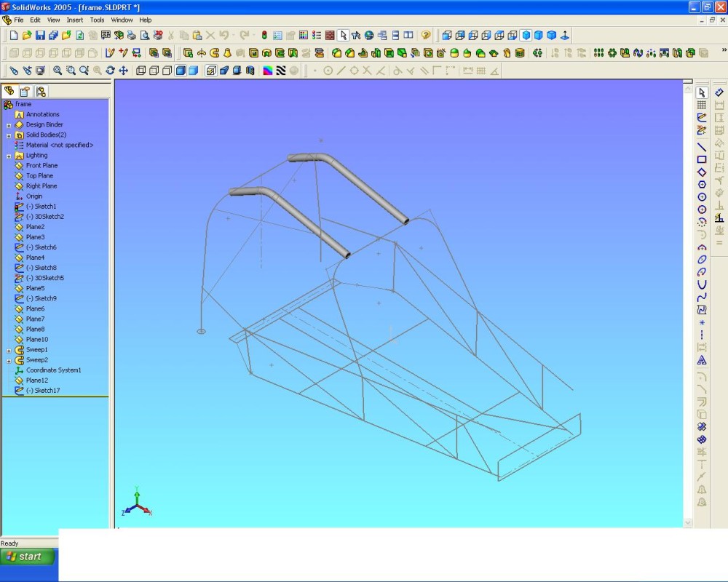Click the curvature rainbow color display icon

click(x=268, y=71)
